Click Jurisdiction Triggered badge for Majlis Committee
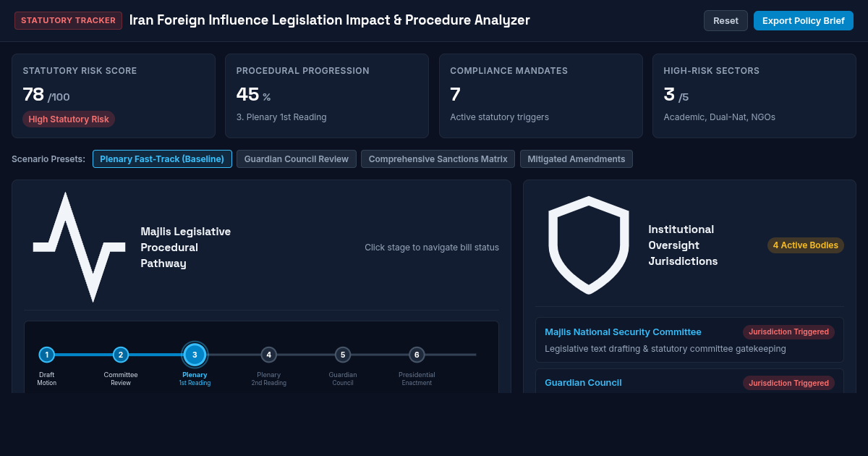 point(788,332)
